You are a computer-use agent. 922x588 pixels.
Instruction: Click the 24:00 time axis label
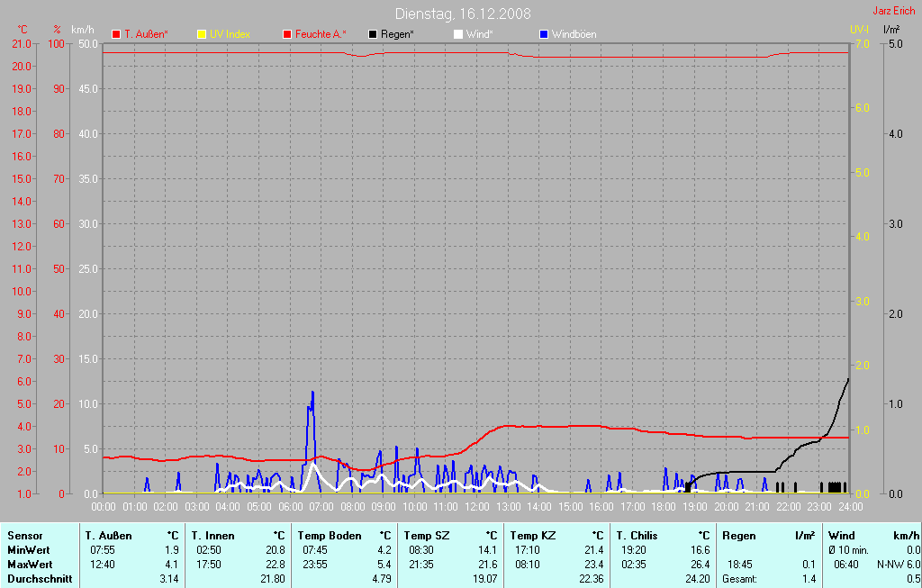pyautogui.click(x=849, y=507)
